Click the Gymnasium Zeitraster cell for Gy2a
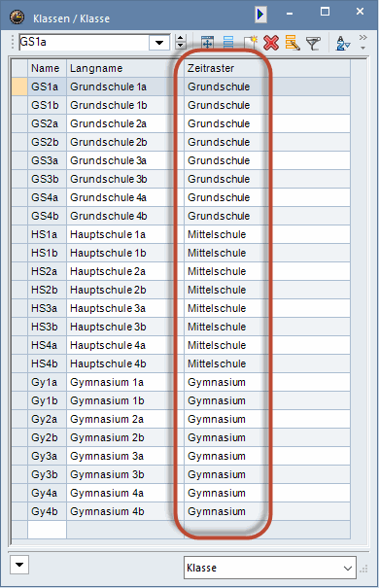This screenshot has width=379, height=588. [267, 419]
